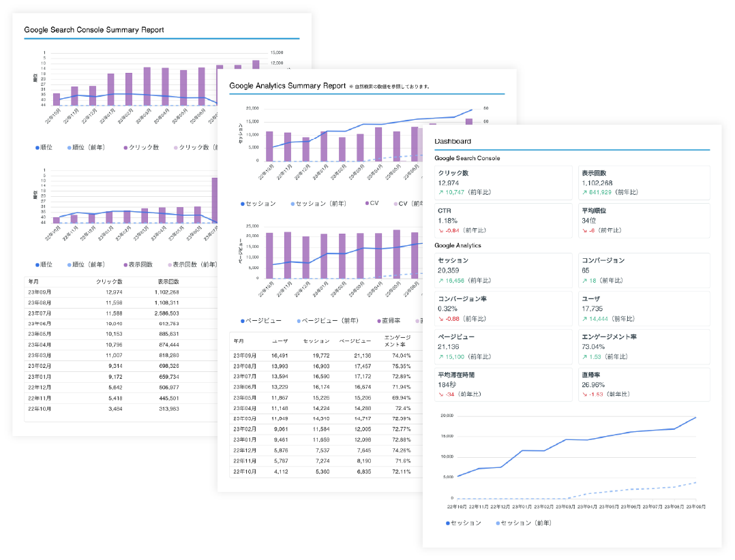The image size is (735, 560).
Task: Click the ユーザ 17,735 Dashboard card
Action: 644,309
